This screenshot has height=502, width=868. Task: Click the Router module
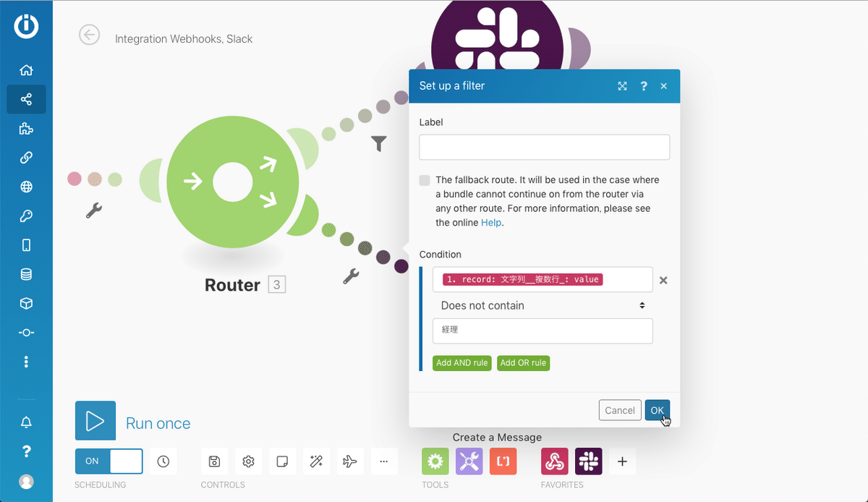pyautogui.click(x=233, y=183)
